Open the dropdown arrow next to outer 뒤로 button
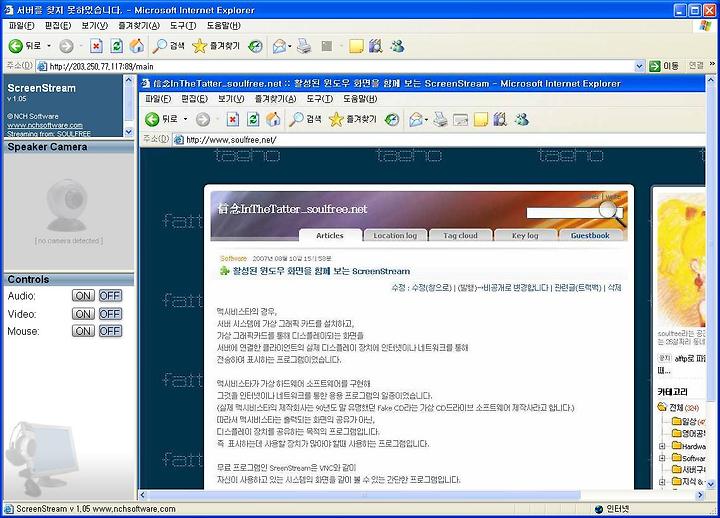This screenshot has height=518, width=720. click(49, 46)
